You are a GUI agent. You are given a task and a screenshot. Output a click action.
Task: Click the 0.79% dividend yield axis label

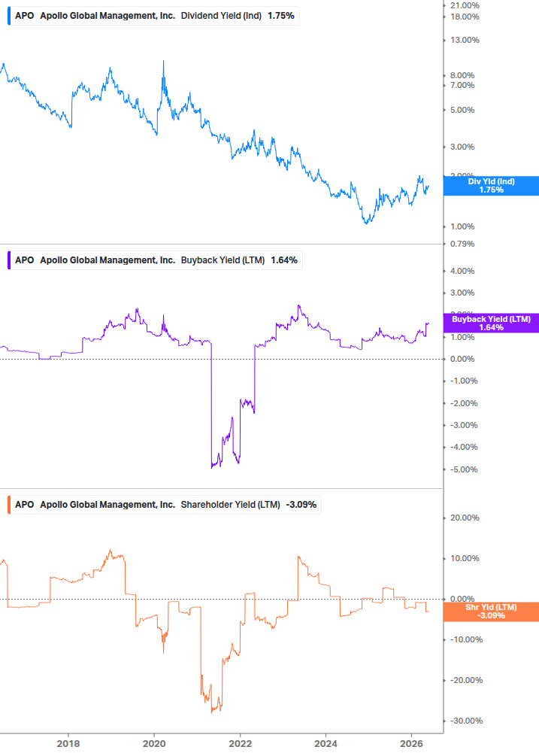pos(462,244)
